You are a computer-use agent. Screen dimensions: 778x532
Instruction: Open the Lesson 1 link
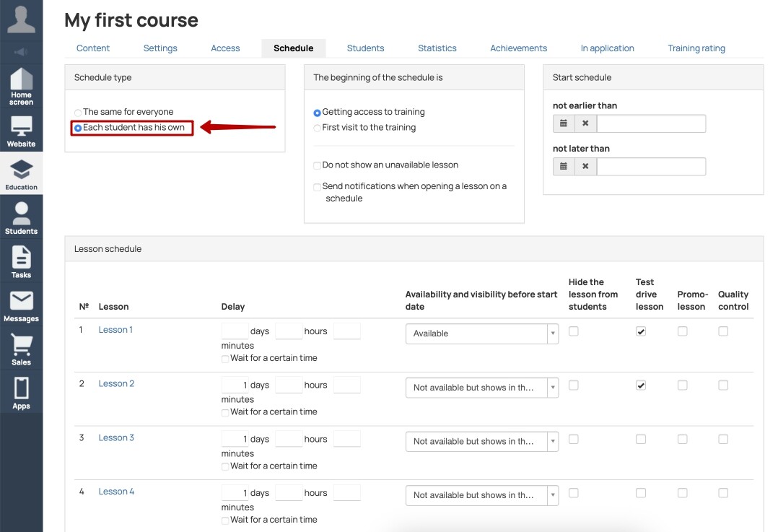(x=115, y=329)
